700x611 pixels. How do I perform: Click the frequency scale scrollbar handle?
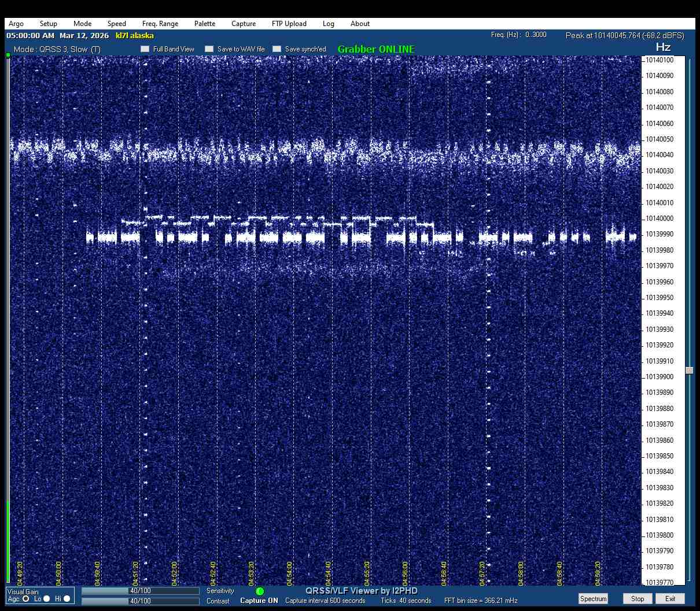(x=689, y=371)
